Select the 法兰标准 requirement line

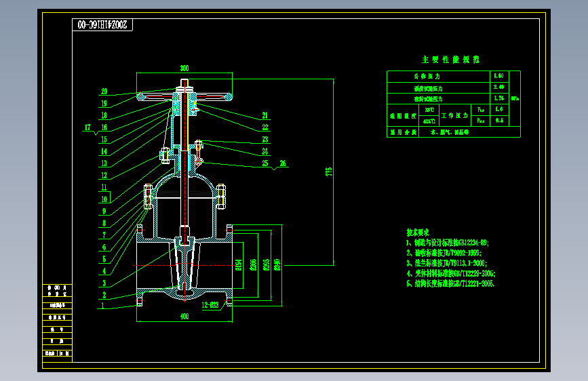coord(447,263)
